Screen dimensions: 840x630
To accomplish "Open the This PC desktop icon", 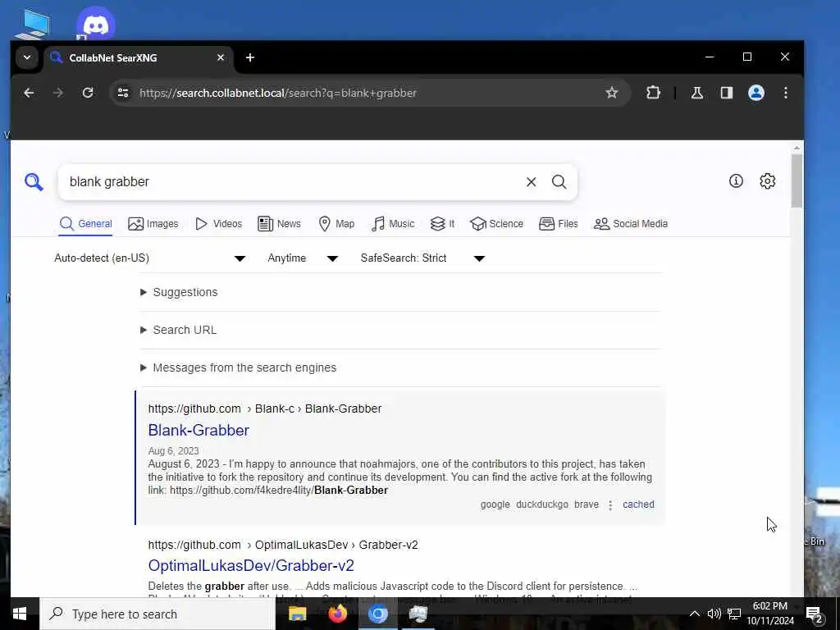I will point(32,24).
